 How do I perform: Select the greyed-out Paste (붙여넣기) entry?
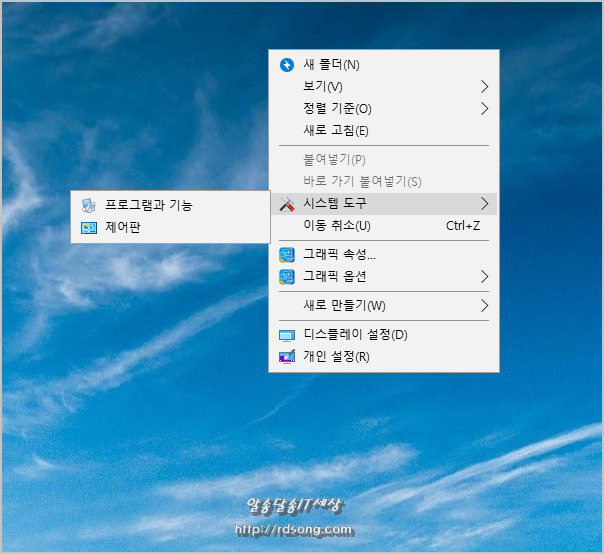click(x=334, y=160)
